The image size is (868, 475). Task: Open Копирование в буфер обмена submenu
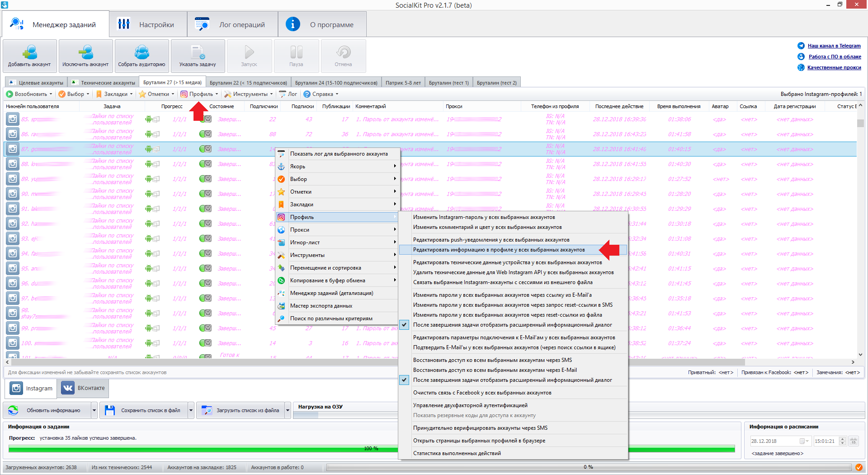coord(338,280)
